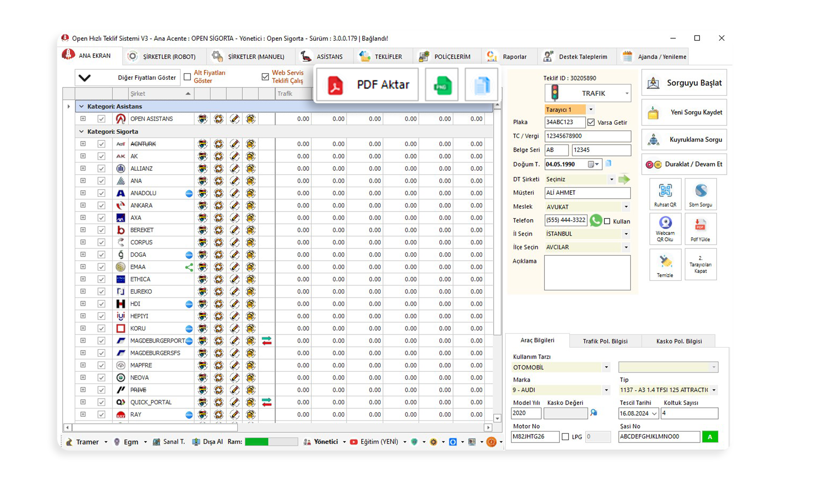Click Kasko Değeri lookup icon
840x504 pixels.
coord(594,413)
